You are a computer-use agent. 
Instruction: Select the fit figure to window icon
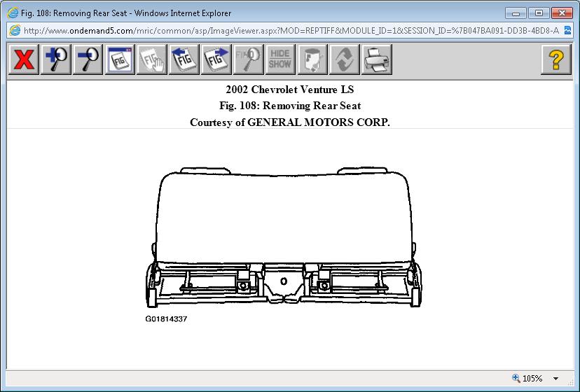pos(120,59)
